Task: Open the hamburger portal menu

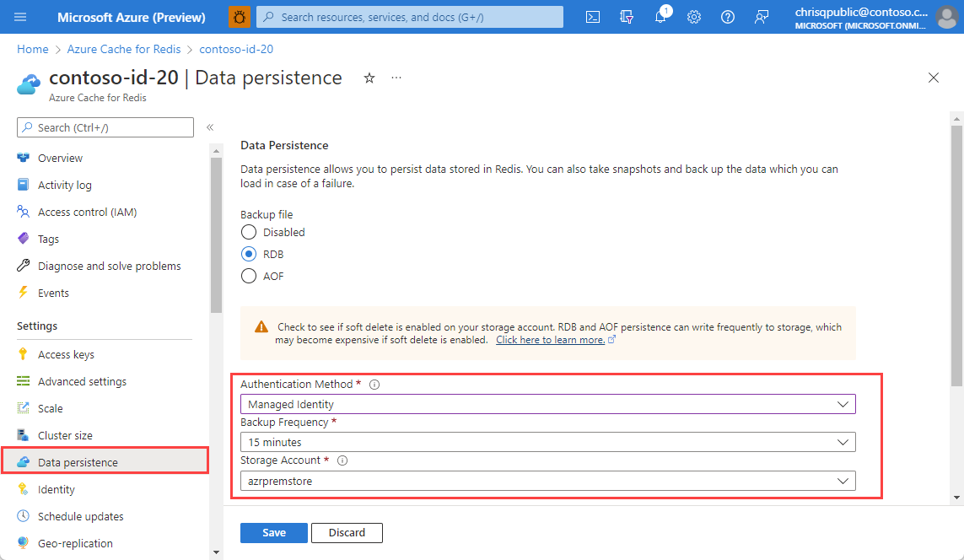Action: [21, 17]
